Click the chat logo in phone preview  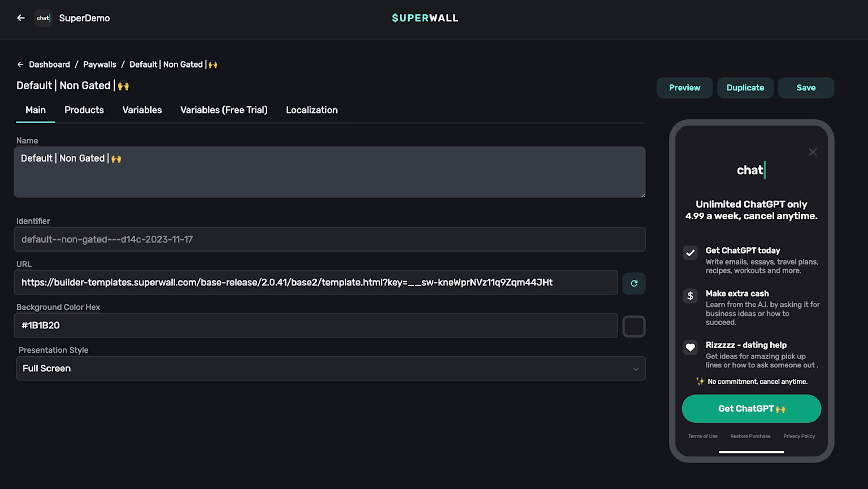[751, 170]
